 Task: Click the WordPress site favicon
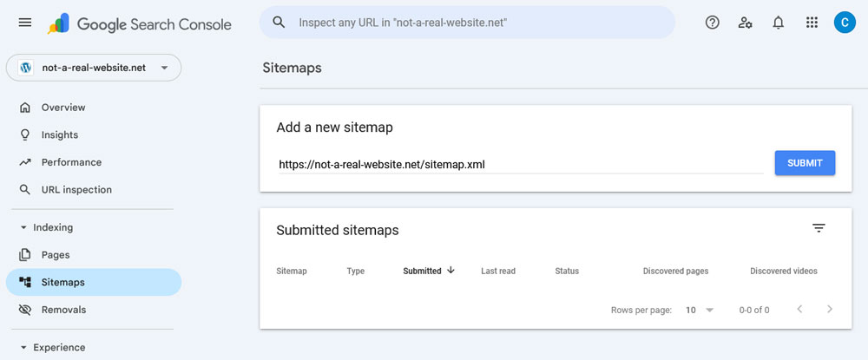[x=25, y=68]
